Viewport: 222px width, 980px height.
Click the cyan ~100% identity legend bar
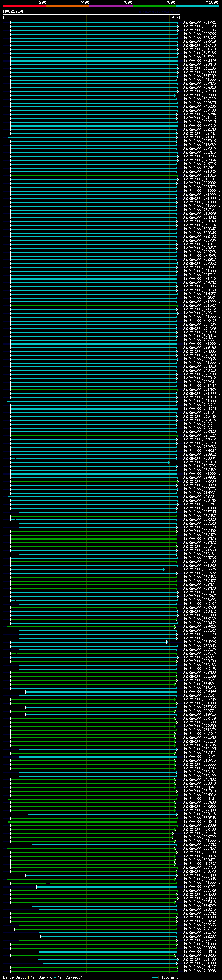pyautogui.click(x=197, y=6)
